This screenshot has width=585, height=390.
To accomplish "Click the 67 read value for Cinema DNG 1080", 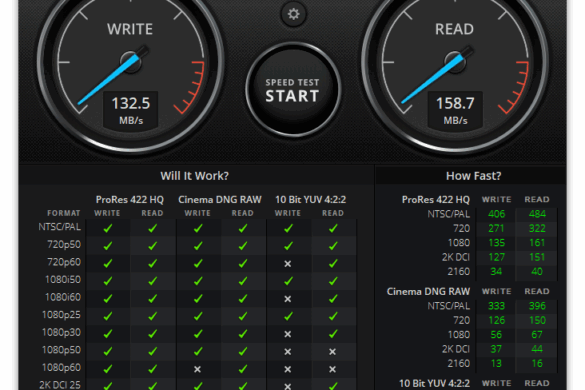I will tap(537, 335).
